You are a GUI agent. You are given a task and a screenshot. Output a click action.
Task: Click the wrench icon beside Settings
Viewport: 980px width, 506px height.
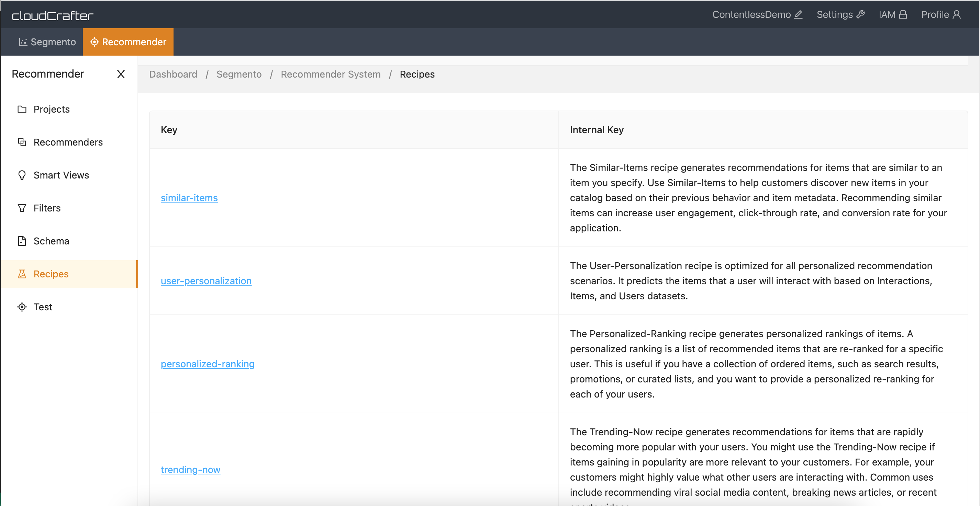point(860,14)
